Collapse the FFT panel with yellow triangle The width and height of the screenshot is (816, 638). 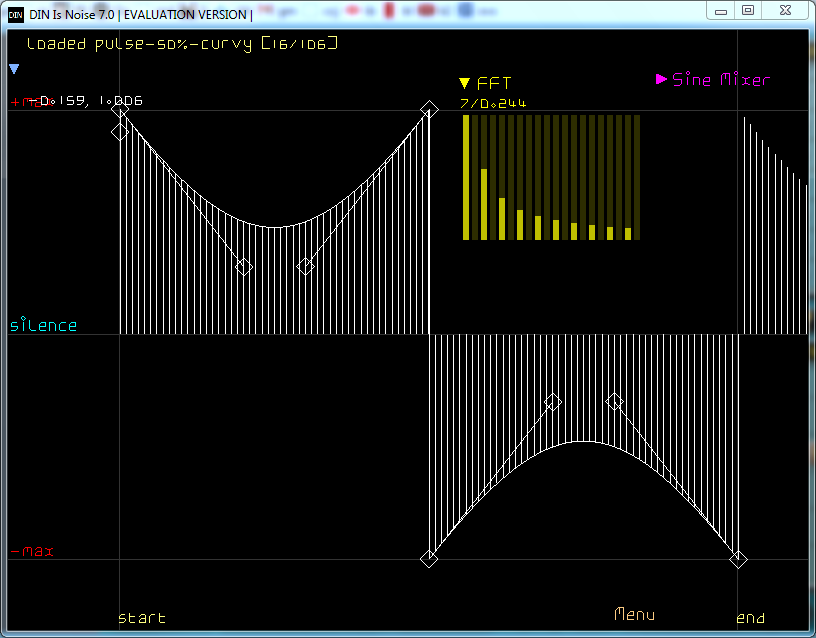(x=465, y=83)
